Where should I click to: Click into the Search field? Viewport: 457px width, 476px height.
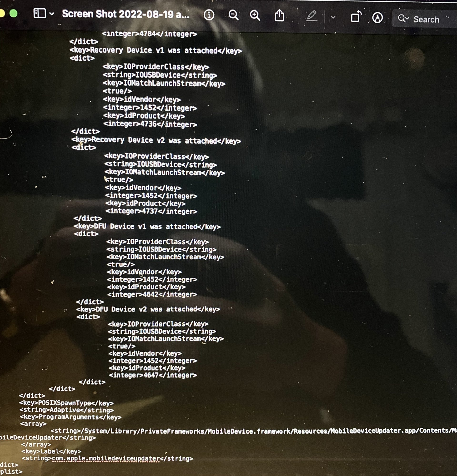(x=424, y=19)
